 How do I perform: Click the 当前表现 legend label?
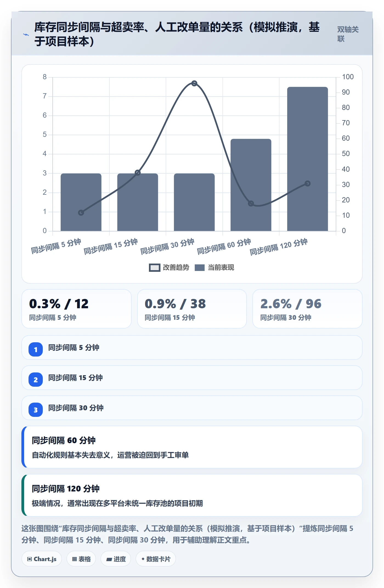[x=221, y=268]
